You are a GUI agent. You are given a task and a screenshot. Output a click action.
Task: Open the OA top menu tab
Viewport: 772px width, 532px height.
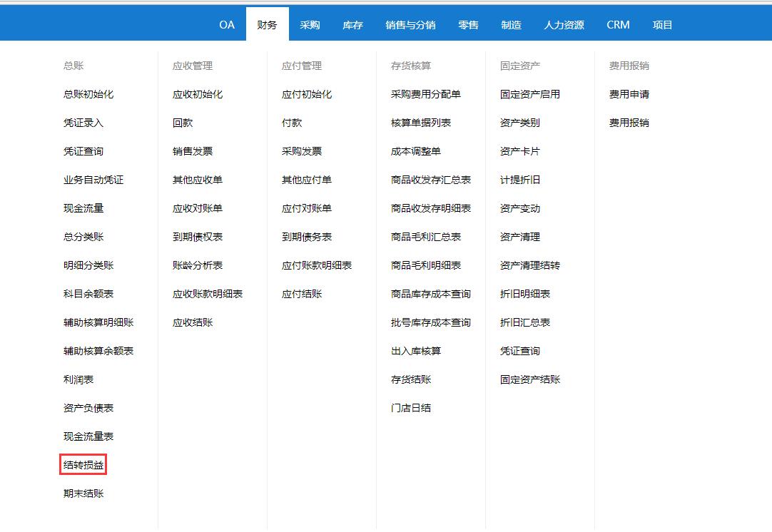coord(226,25)
